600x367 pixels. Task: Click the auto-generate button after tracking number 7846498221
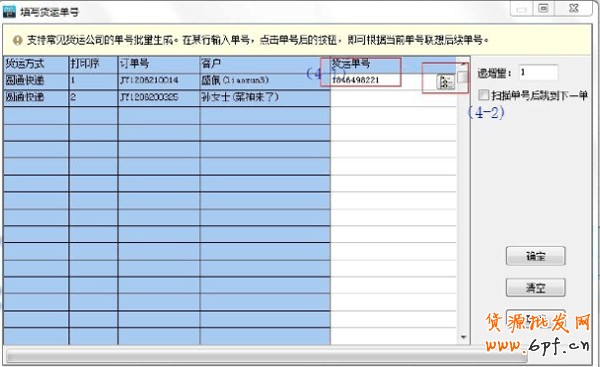coord(446,81)
